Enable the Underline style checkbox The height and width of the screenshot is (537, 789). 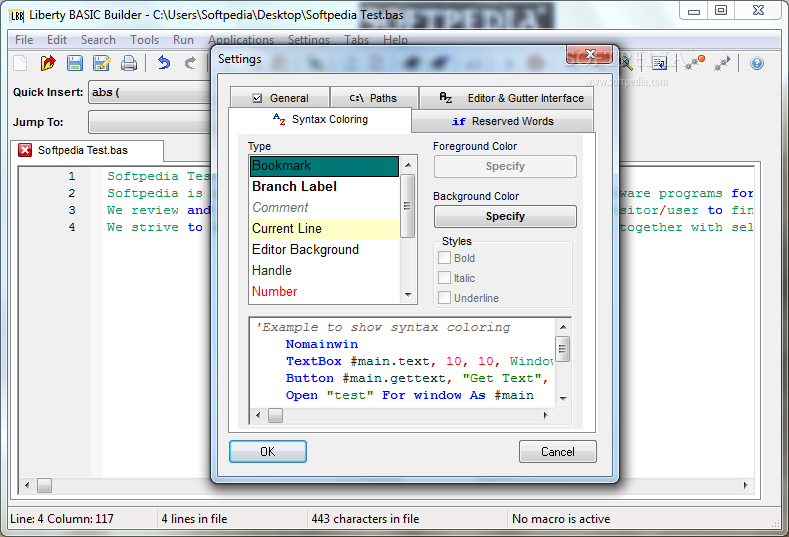(444, 298)
